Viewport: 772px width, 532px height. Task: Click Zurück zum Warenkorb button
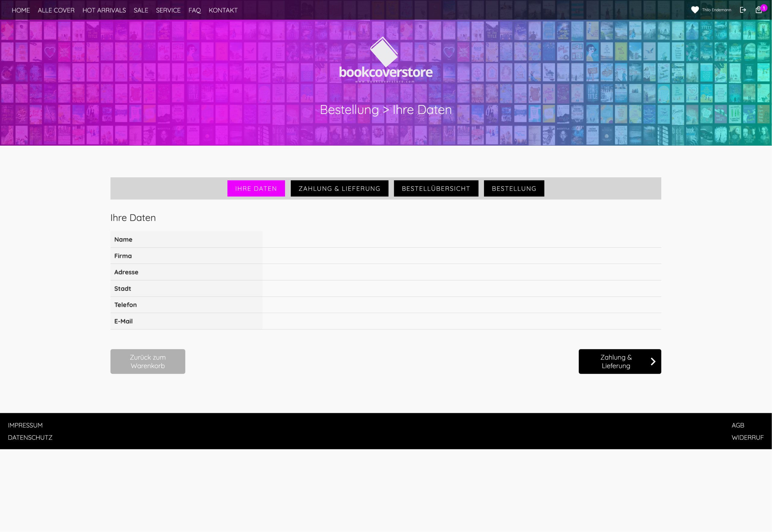tap(148, 361)
